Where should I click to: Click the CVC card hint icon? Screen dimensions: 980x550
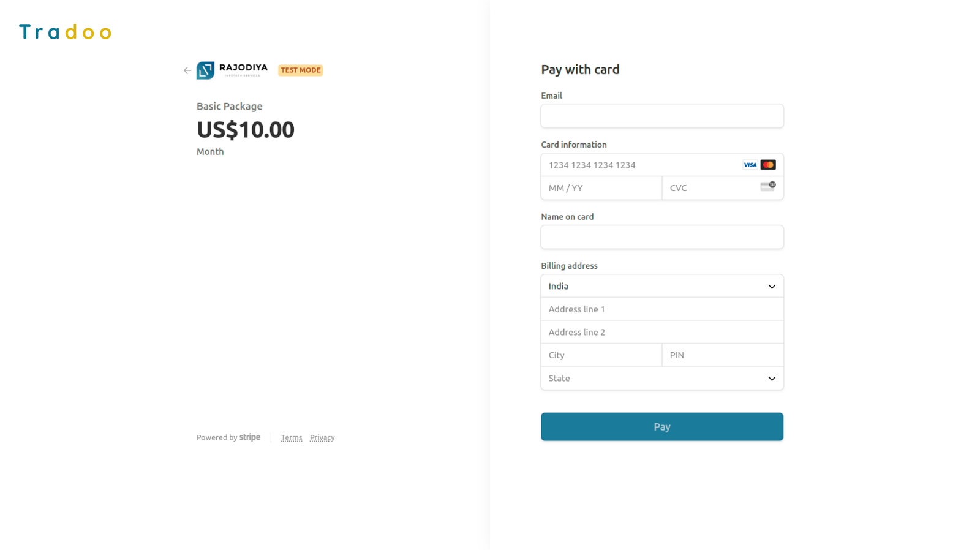tap(767, 186)
